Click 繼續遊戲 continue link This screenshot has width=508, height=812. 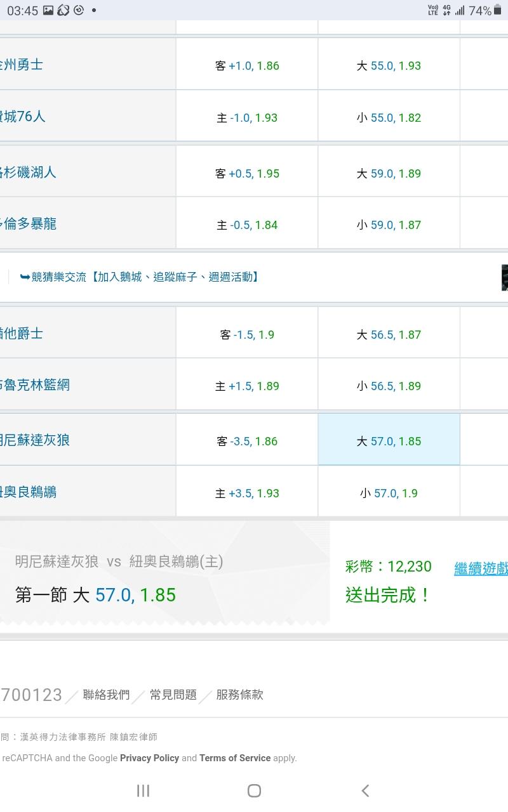click(481, 568)
